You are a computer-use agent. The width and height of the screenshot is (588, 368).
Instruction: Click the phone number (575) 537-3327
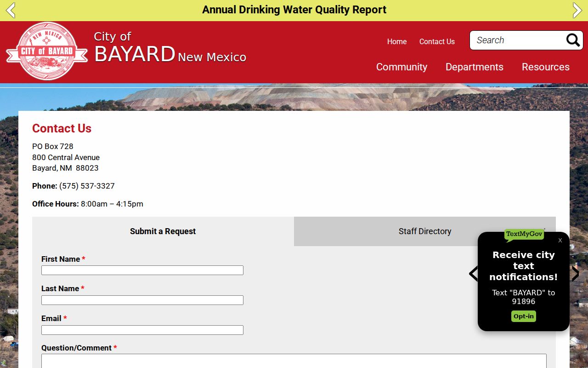(x=87, y=186)
